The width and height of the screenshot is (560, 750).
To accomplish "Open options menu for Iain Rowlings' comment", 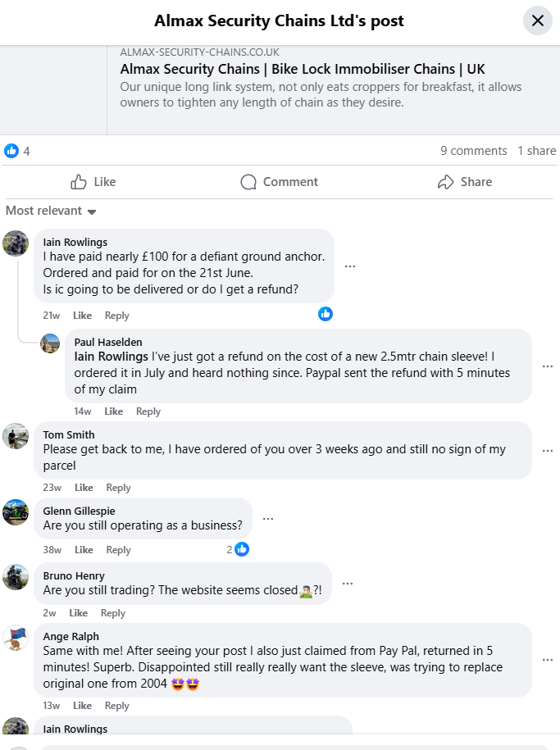I will pos(350,266).
